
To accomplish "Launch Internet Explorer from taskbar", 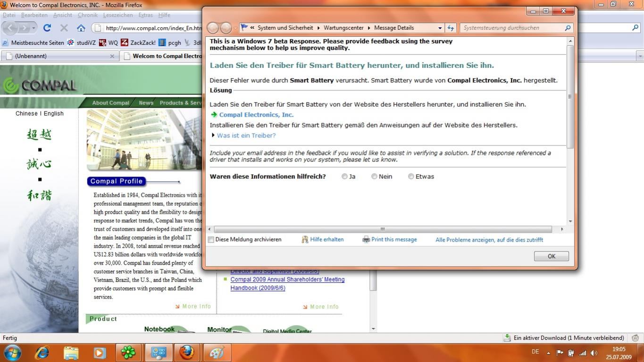I will pyautogui.click(x=42, y=353).
